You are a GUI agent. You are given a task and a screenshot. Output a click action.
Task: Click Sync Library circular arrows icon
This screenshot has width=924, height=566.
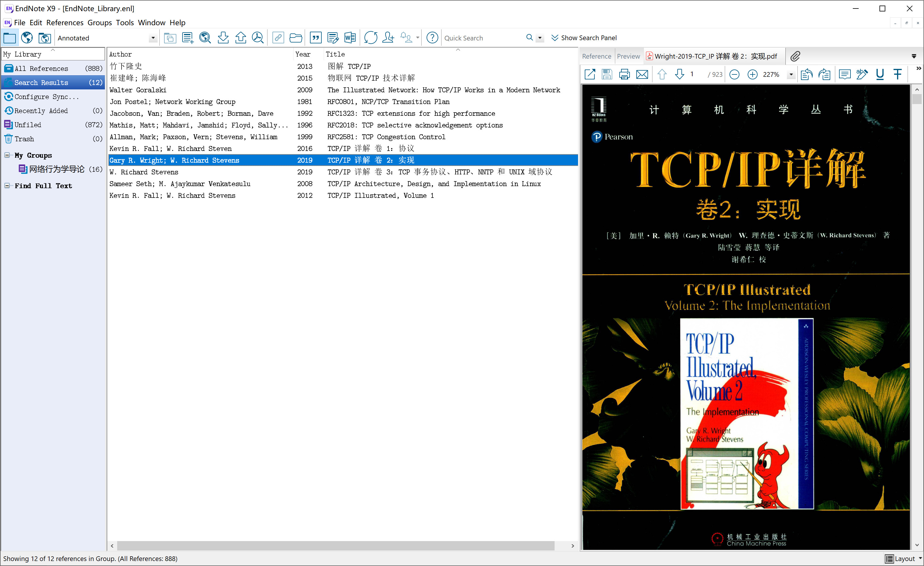coord(371,38)
